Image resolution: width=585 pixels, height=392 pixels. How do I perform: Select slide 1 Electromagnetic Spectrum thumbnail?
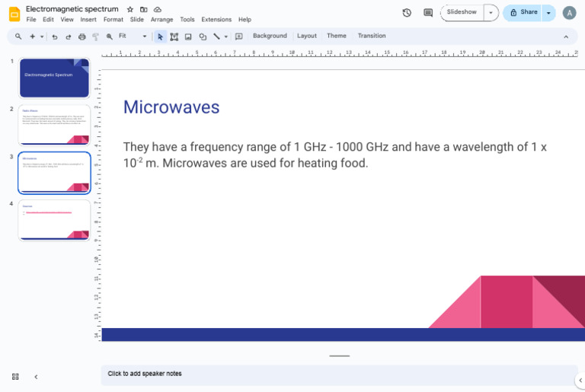pos(54,78)
